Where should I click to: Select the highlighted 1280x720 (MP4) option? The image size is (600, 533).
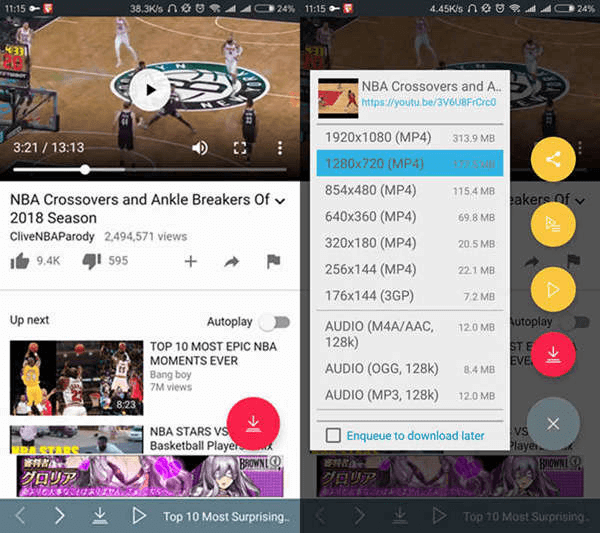(x=410, y=163)
